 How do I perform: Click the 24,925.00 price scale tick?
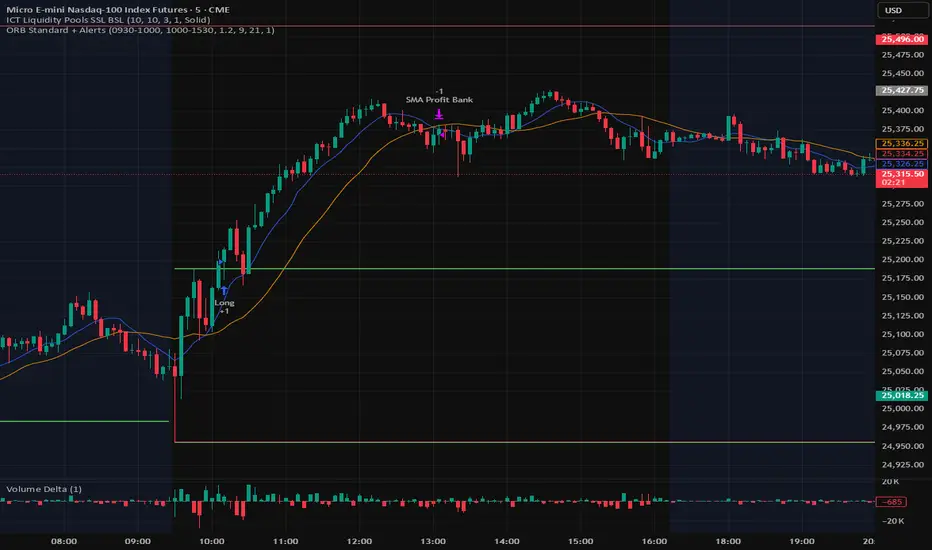pyautogui.click(x=902, y=465)
